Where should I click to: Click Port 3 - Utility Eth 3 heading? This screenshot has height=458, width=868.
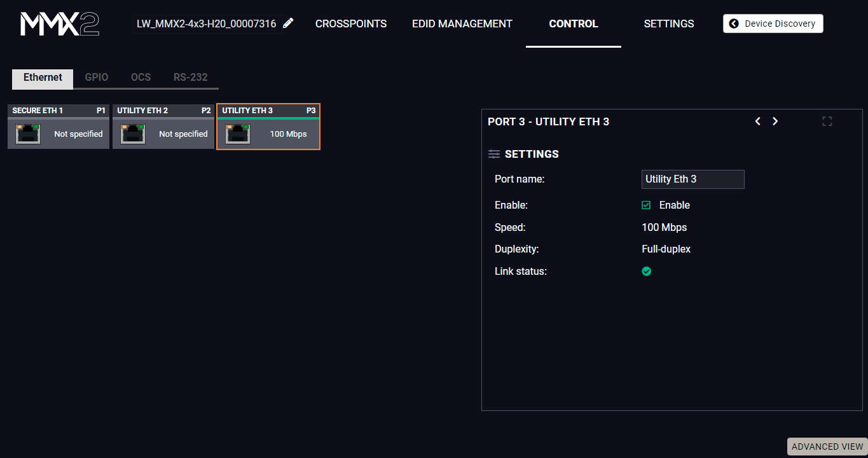549,121
